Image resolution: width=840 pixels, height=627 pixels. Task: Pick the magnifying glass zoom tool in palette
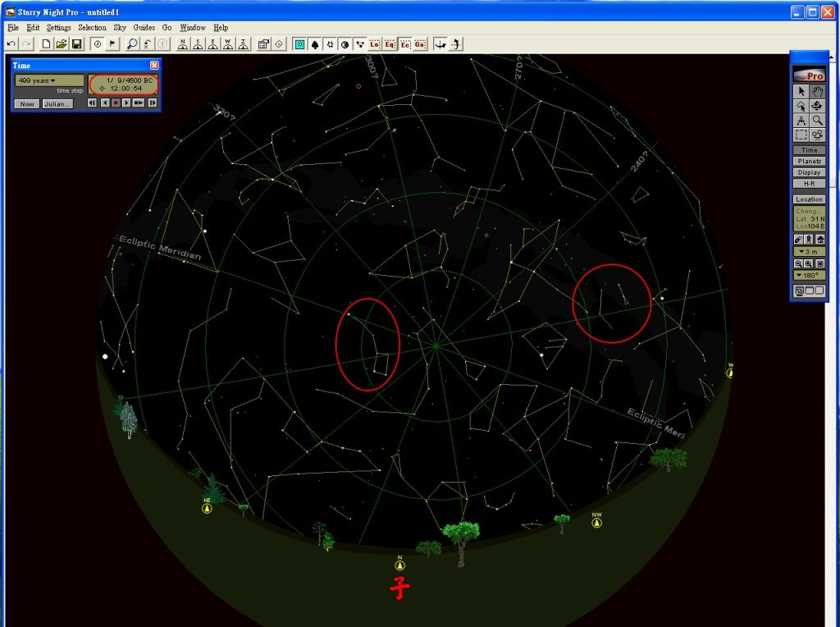pos(817,120)
